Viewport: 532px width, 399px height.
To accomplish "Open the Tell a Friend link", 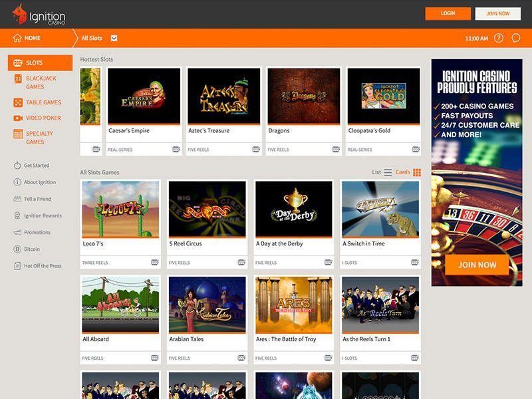I will pyautogui.click(x=38, y=199).
